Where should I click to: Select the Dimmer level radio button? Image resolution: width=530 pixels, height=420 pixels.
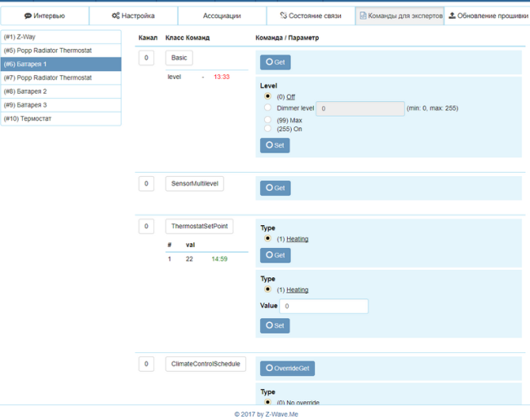pos(268,108)
